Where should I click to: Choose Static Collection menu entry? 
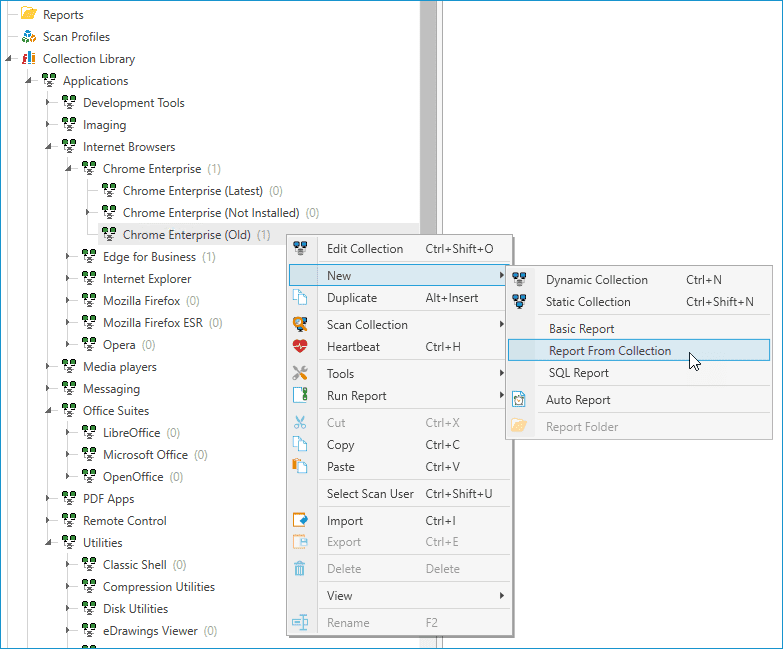pyautogui.click(x=639, y=302)
